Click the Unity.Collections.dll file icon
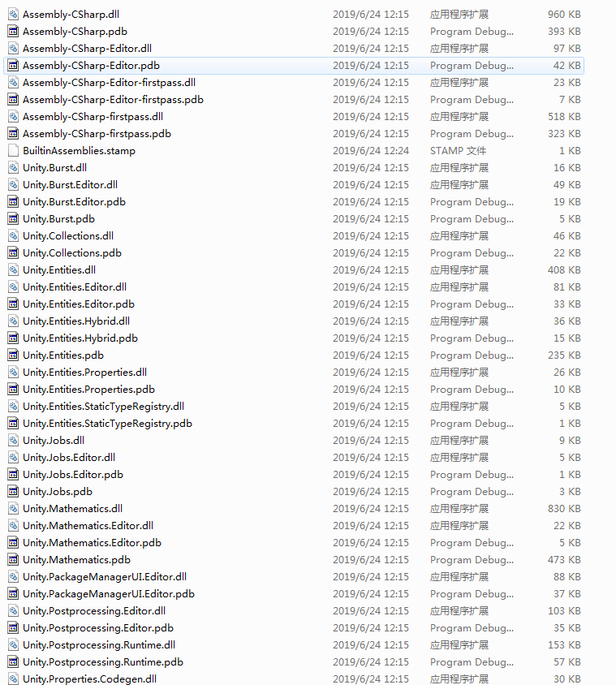Image resolution: width=616 pixels, height=685 pixels. [14, 236]
